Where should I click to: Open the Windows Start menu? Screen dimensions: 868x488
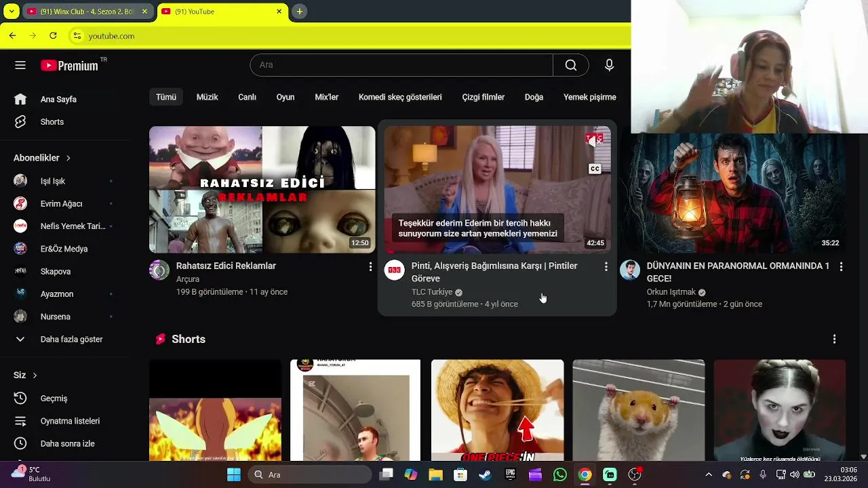[233, 474]
